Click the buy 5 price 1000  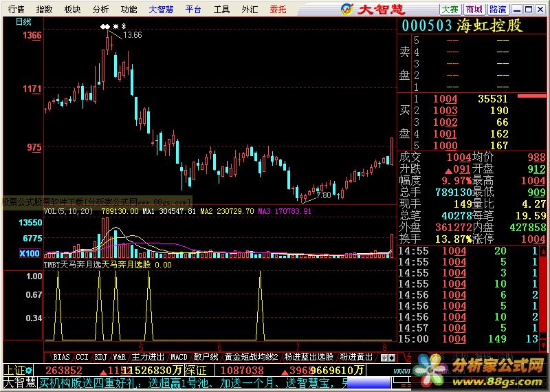click(x=445, y=145)
